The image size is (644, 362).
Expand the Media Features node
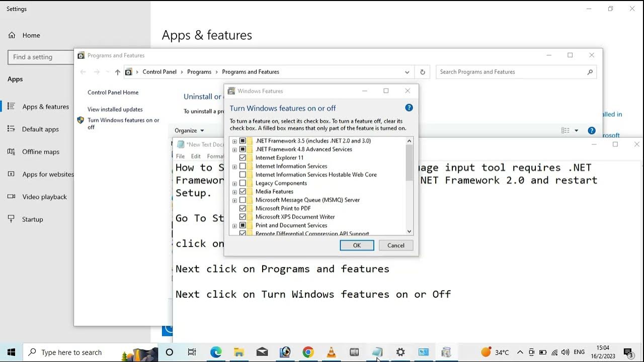coord(234,192)
